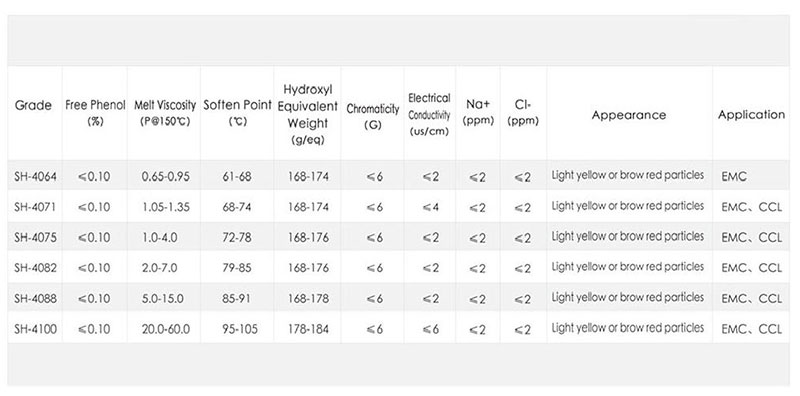The width and height of the screenshot is (800, 396).
Task: Click the SH-4088 grade row label
Action: pyautogui.click(x=35, y=299)
